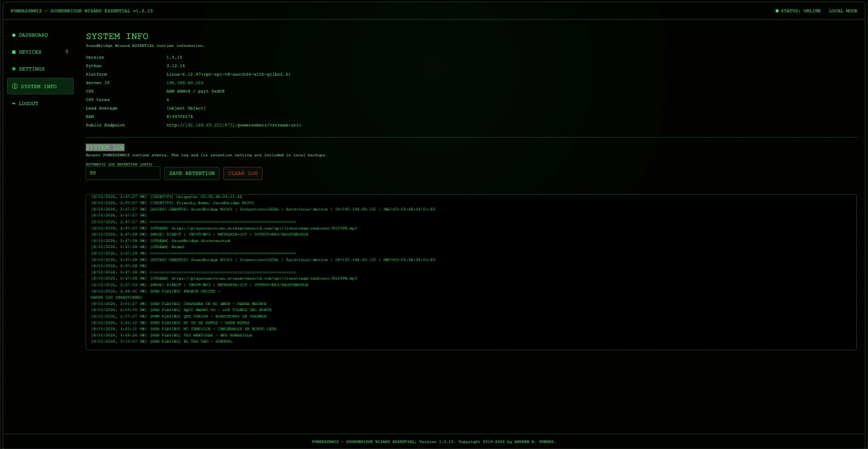This screenshot has width=868, height=449.
Task: Open the Dashboard page icon
Action: point(14,35)
